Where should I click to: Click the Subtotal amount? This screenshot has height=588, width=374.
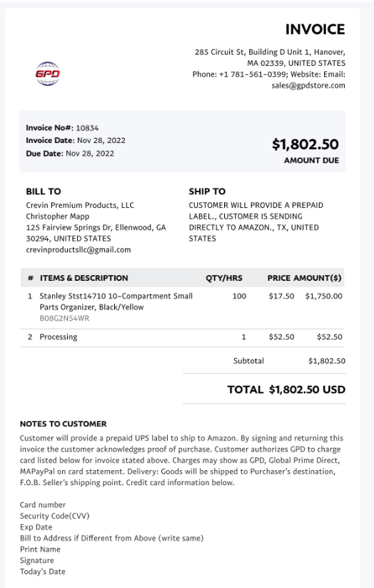point(327,361)
